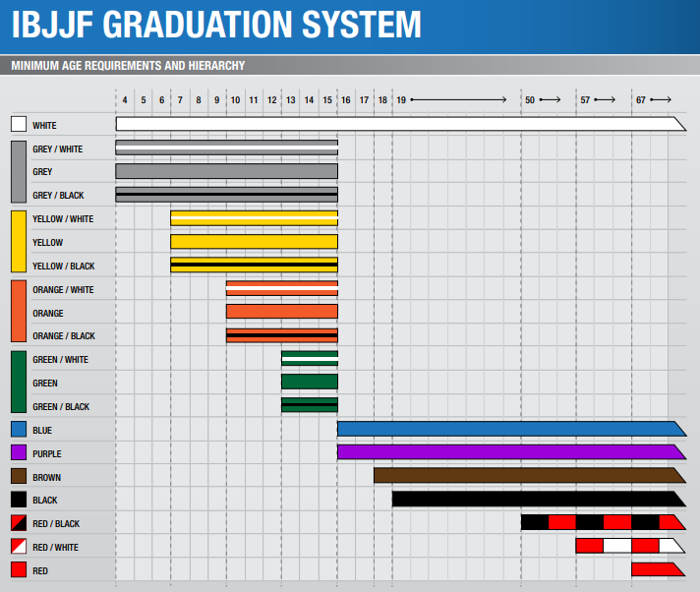Click the 'YELLOW' belt label

[48, 243]
